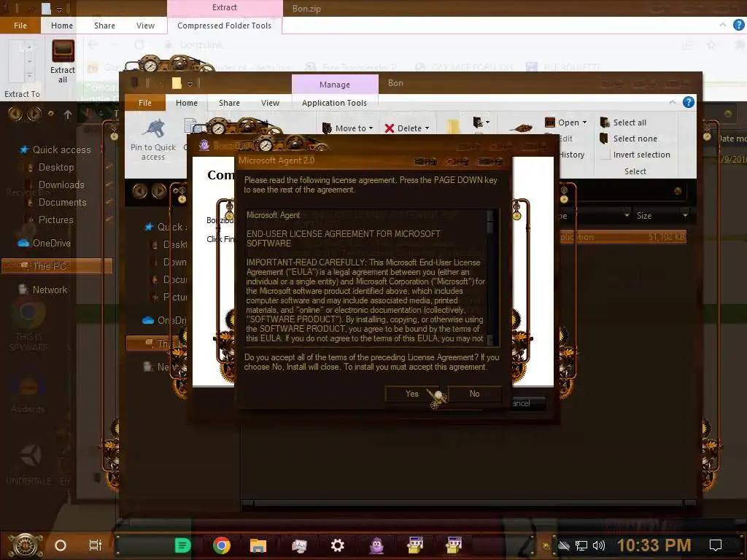Open recent locations dropdown in Bon.zip
This screenshot has height=560, width=747.
pyautogui.click(x=50, y=114)
